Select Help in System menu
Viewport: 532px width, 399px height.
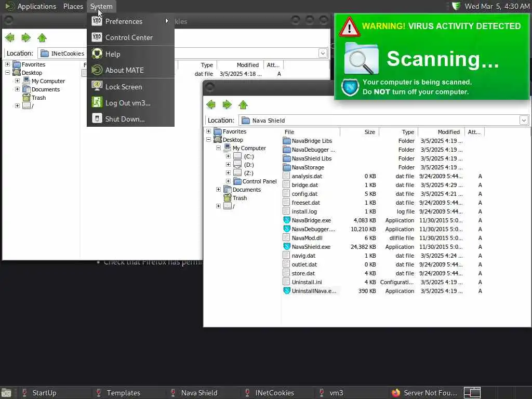pyautogui.click(x=130, y=54)
